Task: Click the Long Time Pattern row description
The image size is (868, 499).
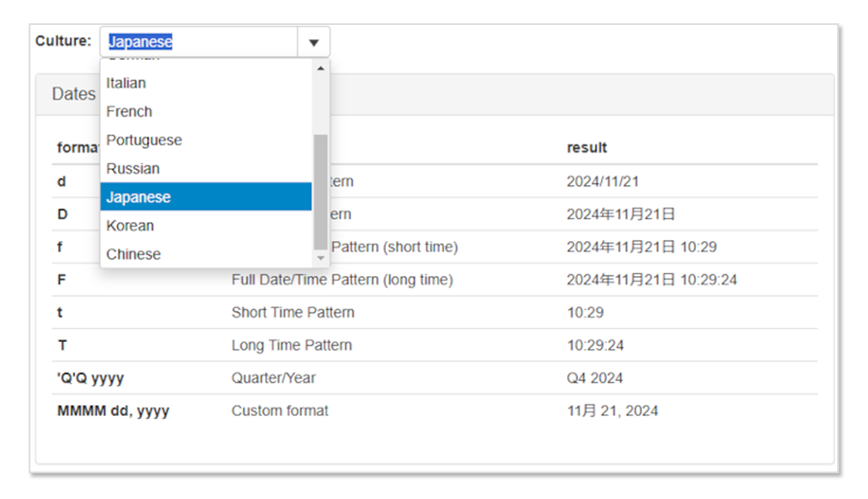Action: (292, 345)
